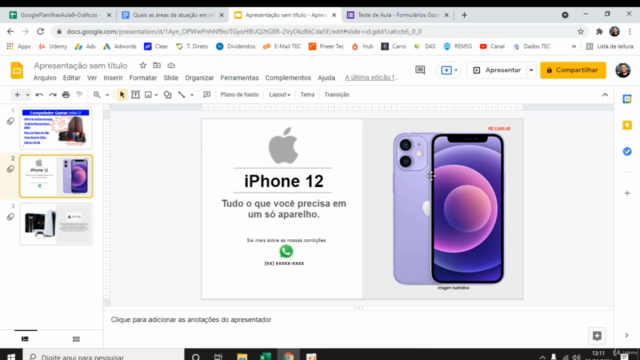Open the Formatar menu
640x360 pixels.
(143, 78)
